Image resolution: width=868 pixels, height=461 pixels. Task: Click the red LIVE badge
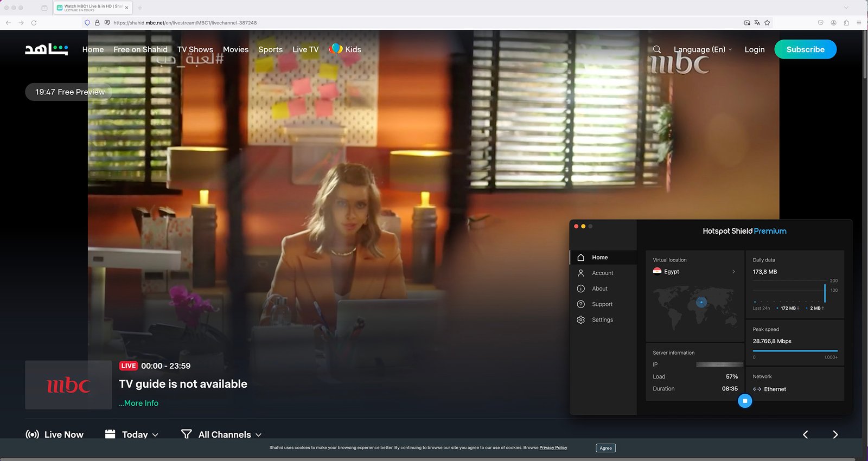[129, 366]
